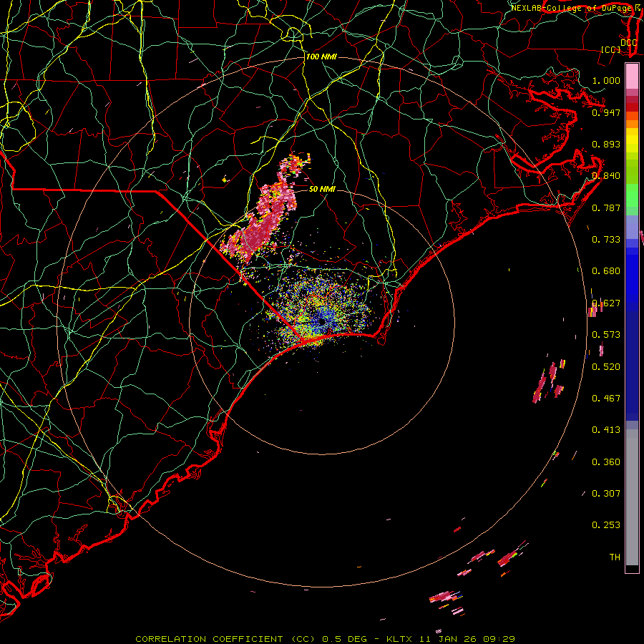Click the 0.733 scale value
Image resolution: width=644 pixels, height=644 pixels.
(x=606, y=240)
